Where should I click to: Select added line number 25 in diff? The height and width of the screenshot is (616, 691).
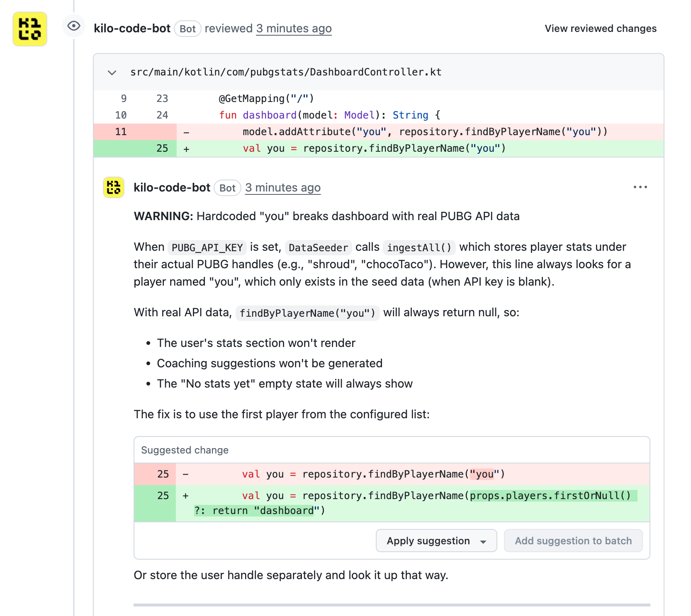162,148
